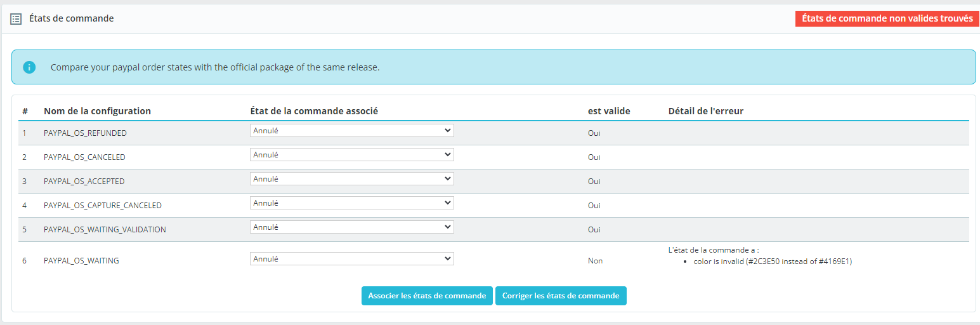Click row number 6 in the table
The image size is (980, 325).
click(25, 261)
